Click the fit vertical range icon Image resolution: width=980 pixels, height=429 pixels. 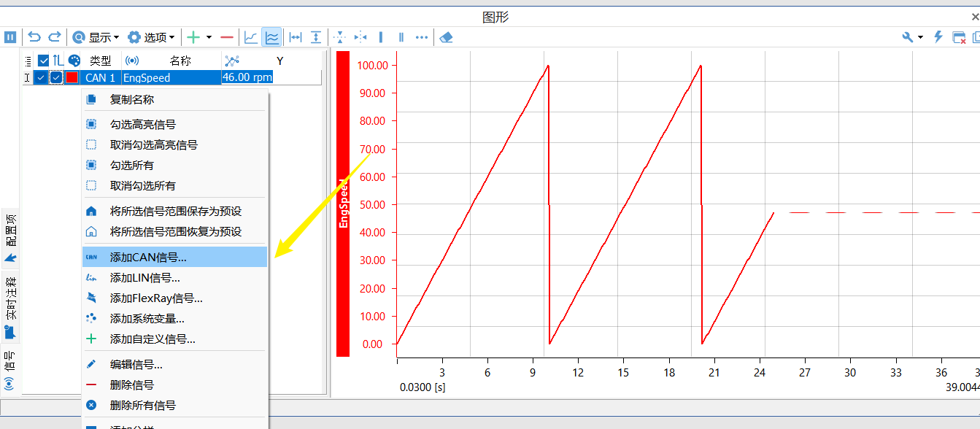[x=316, y=36]
